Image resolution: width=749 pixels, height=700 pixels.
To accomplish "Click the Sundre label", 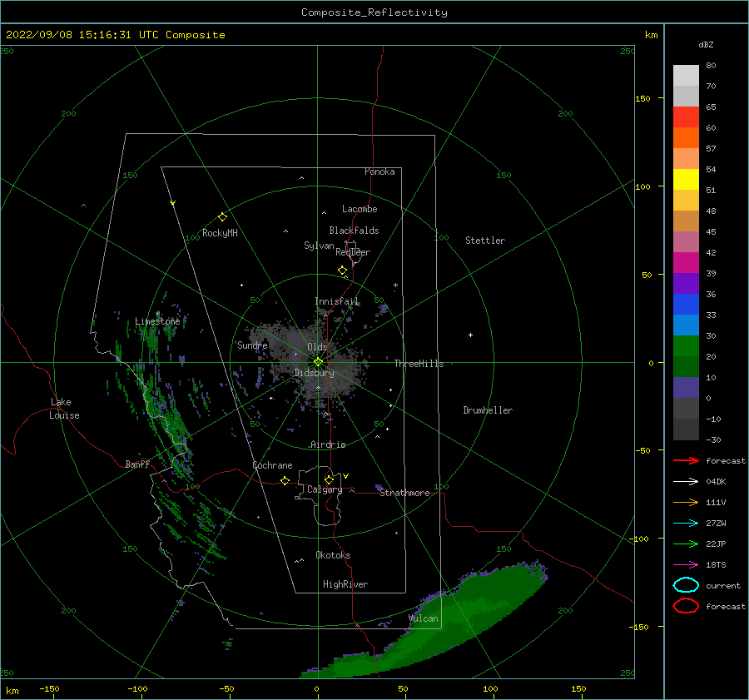I will [x=252, y=345].
